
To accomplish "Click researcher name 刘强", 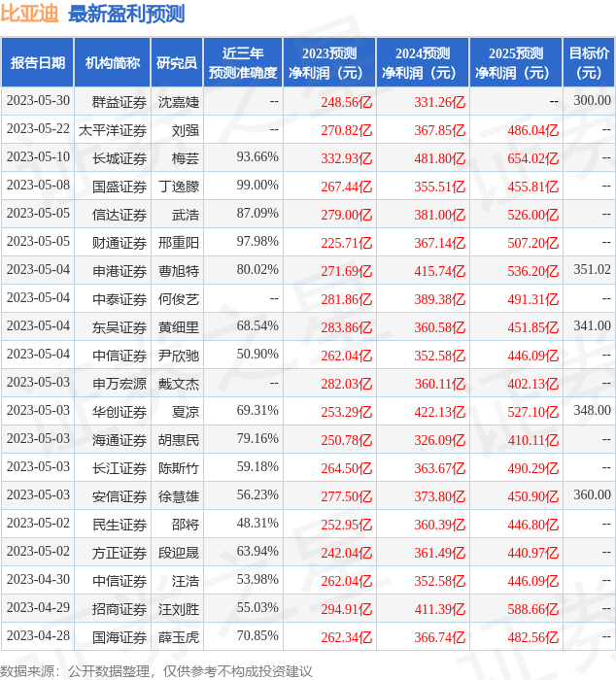I will click(x=186, y=130).
